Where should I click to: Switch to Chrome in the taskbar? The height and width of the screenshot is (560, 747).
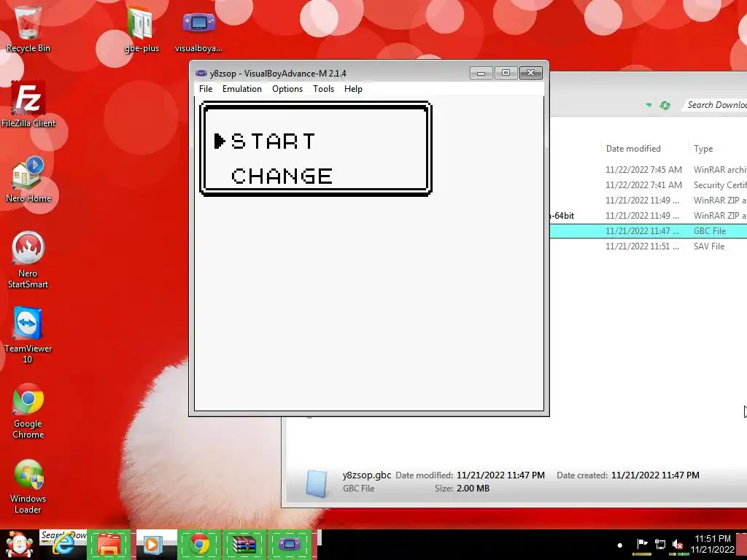(200, 544)
